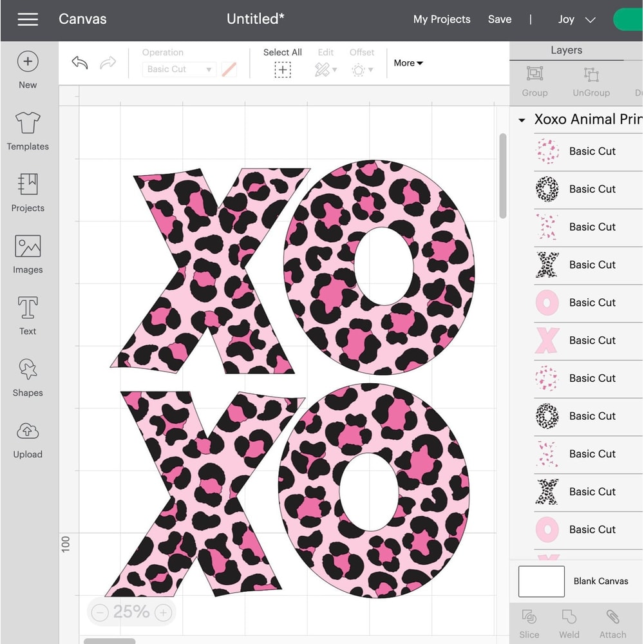
Task: Collapse the Xoxo Animal Print group
Action: point(522,120)
